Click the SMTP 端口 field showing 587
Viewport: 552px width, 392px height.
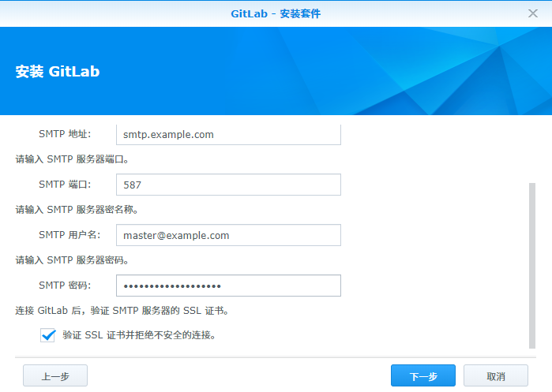coord(228,185)
